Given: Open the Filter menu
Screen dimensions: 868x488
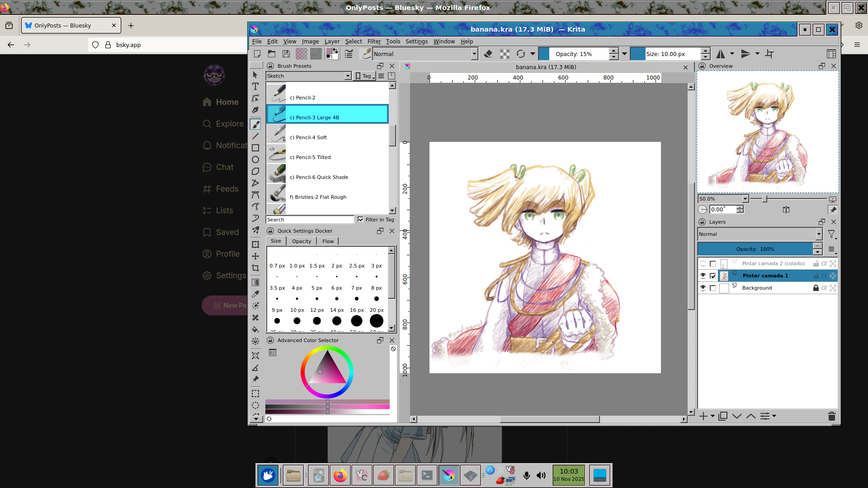Looking at the screenshot, I should (x=374, y=42).
